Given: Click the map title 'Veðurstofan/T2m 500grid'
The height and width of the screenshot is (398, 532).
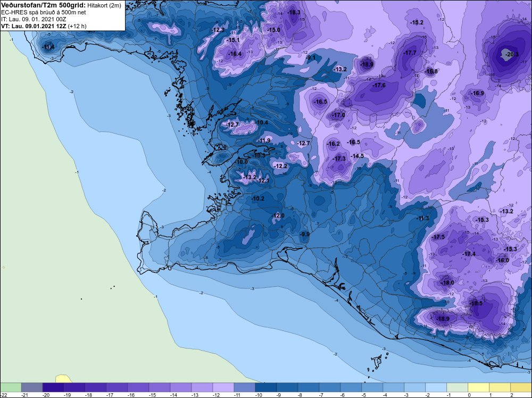Looking at the screenshot, I should (44, 5).
